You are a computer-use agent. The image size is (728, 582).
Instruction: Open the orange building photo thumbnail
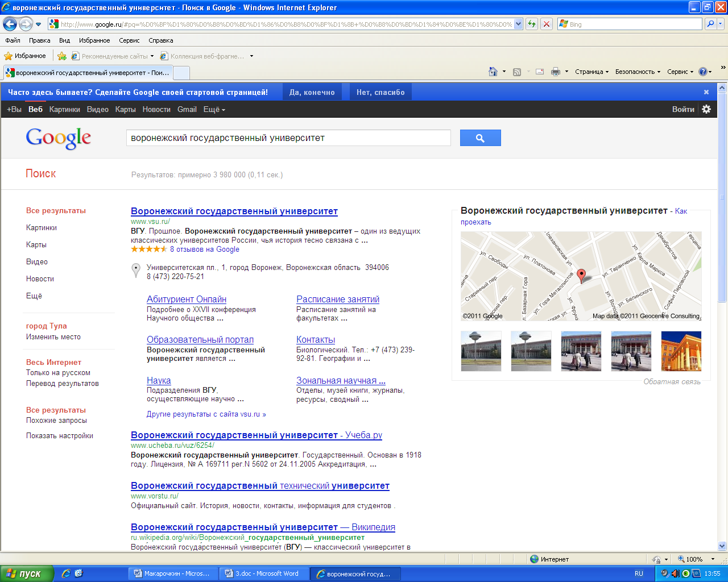681,351
